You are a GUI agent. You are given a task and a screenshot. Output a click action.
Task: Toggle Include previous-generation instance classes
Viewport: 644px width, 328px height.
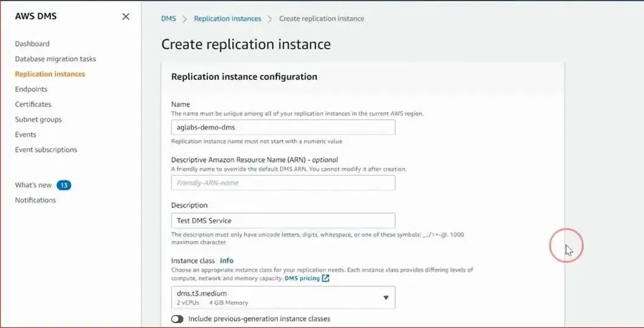[x=178, y=319]
